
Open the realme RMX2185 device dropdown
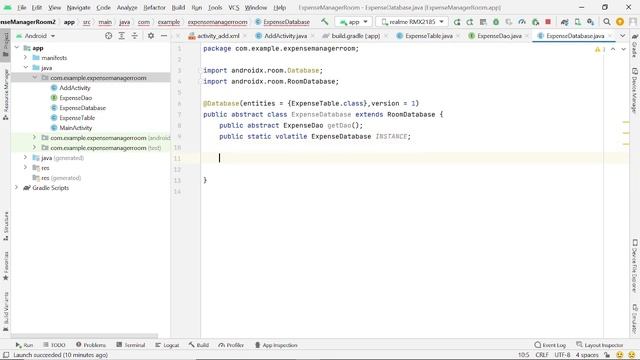point(412,22)
